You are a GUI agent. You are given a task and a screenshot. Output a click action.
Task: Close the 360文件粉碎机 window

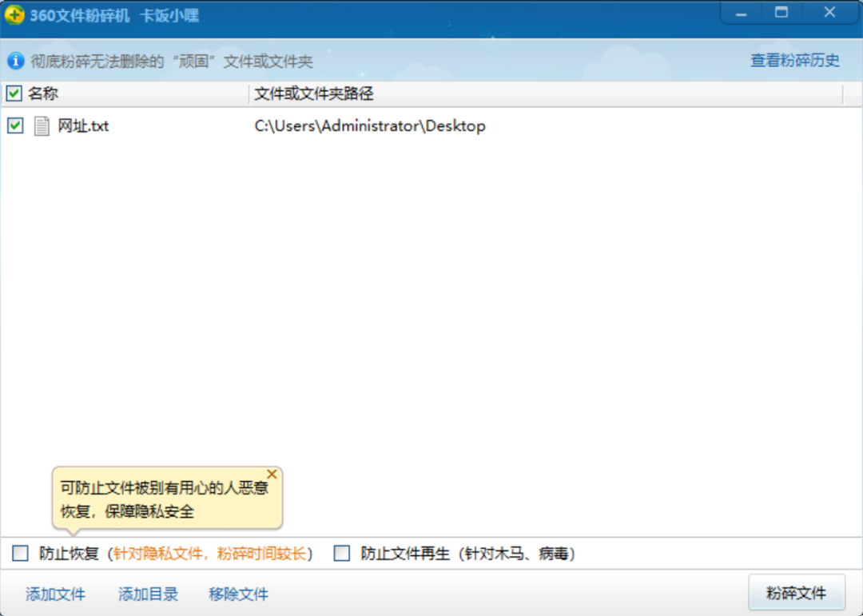[x=829, y=13]
